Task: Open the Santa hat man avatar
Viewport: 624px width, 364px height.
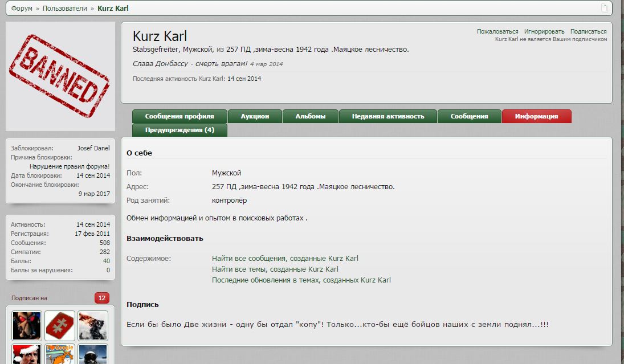Action: tap(27, 354)
